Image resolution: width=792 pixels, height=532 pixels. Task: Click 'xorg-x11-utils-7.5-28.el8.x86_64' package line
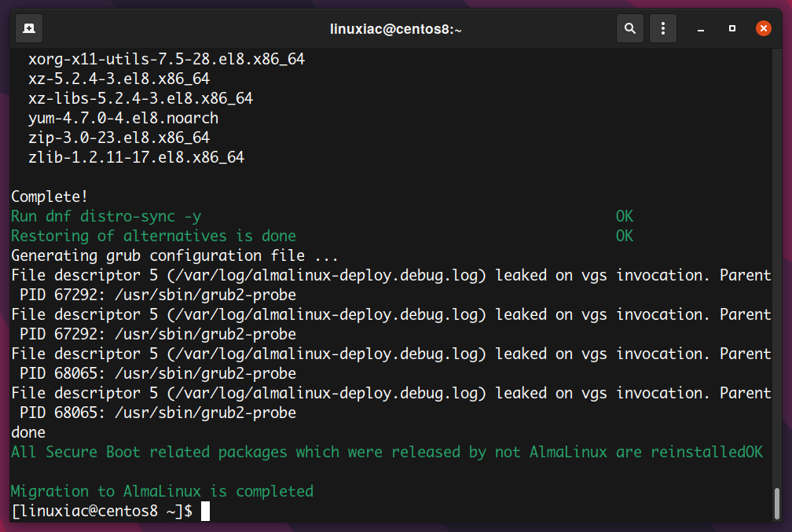pos(167,59)
